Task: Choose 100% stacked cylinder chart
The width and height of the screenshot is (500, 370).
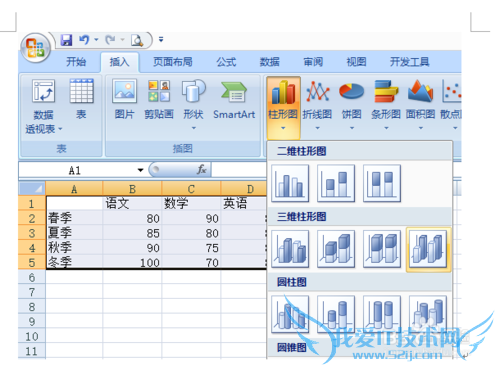Action: click(382, 314)
